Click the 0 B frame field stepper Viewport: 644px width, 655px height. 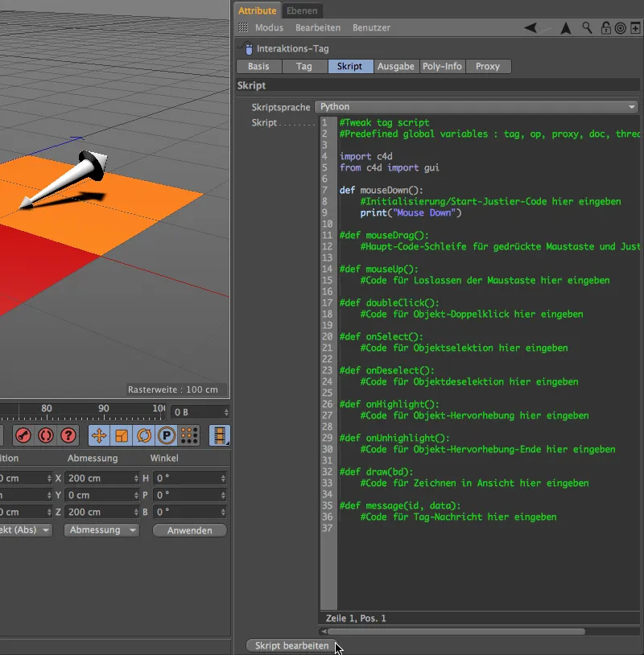coord(226,412)
